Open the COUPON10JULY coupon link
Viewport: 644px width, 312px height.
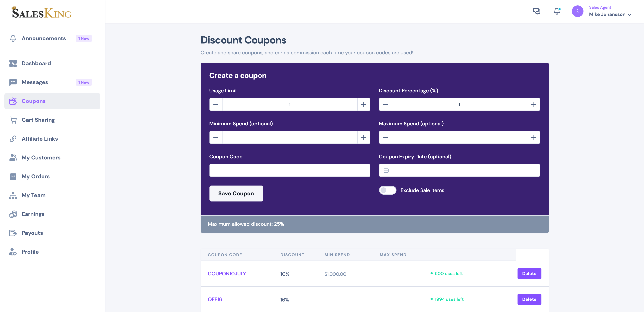[x=227, y=274]
